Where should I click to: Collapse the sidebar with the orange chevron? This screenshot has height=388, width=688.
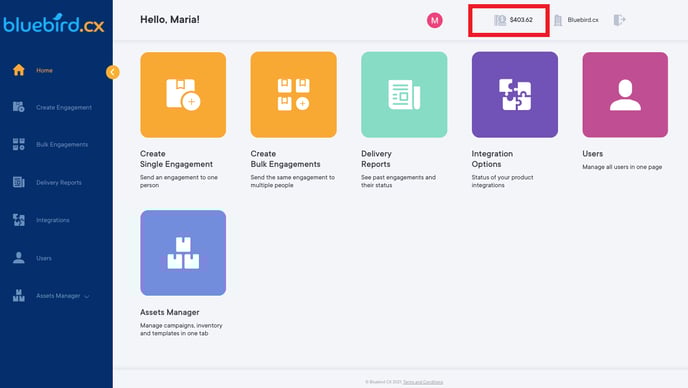(112, 72)
